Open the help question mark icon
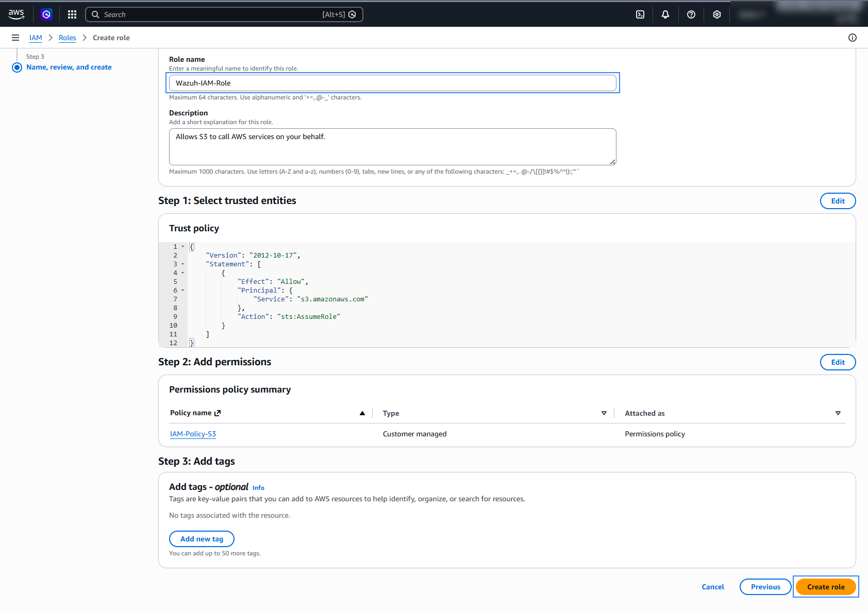The height and width of the screenshot is (611, 868). click(691, 14)
